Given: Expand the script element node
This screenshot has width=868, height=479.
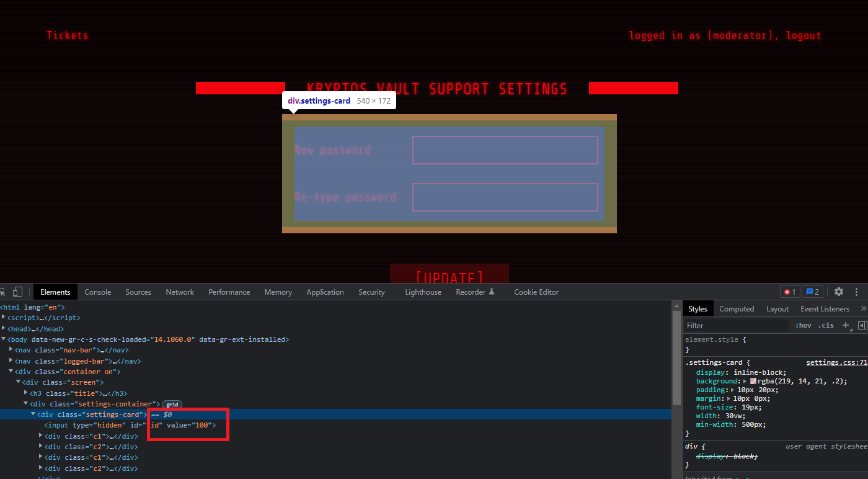Looking at the screenshot, I should [4, 317].
